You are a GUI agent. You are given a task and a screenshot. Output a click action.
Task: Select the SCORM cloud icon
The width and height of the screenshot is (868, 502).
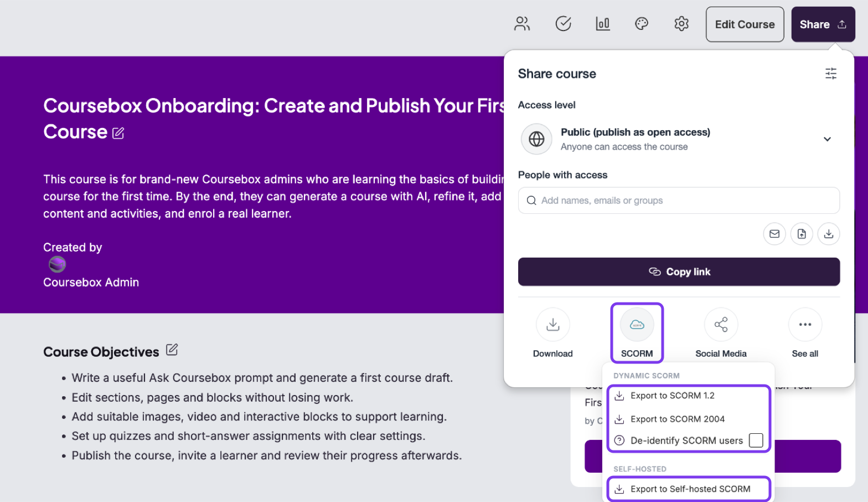pyautogui.click(x=637, y=325)
